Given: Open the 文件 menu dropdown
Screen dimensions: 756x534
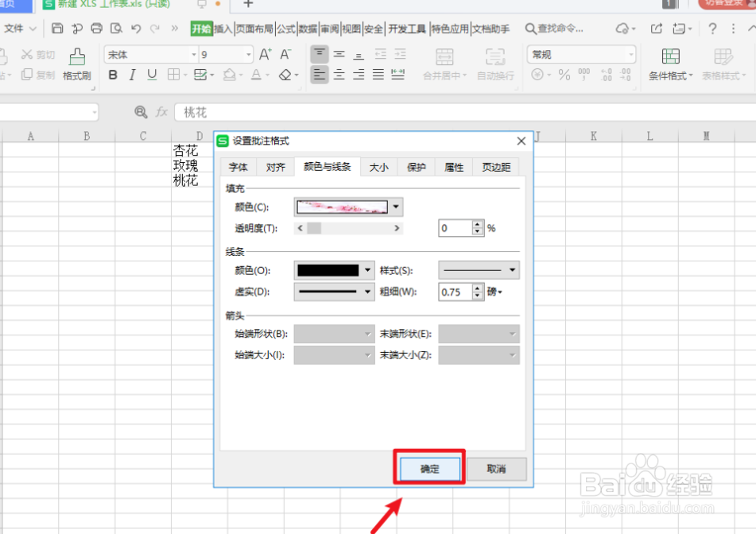Looking at the screenshot, I should click(x=20, y=29).
